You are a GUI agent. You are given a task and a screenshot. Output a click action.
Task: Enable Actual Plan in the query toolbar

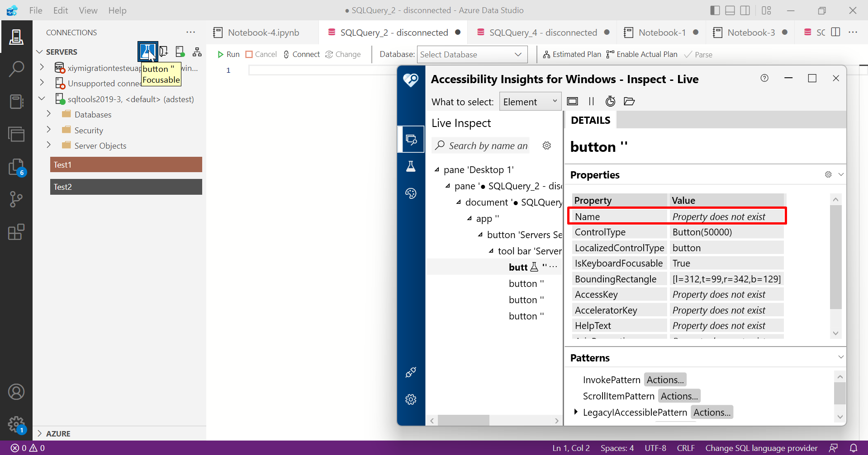[641, 54]
